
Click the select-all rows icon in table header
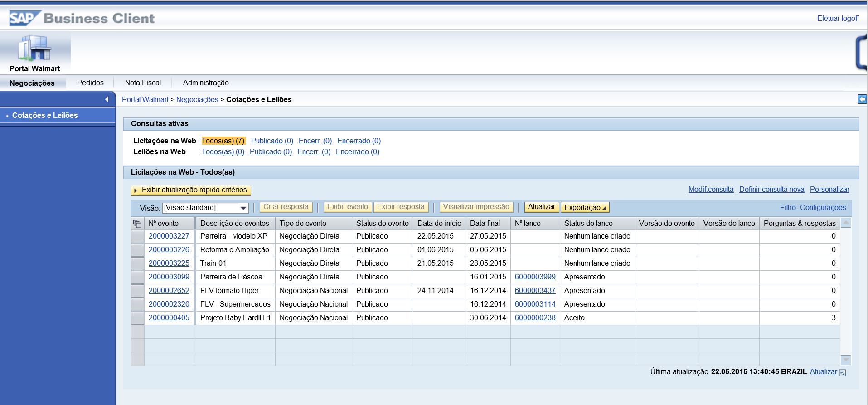coord(137,224)
